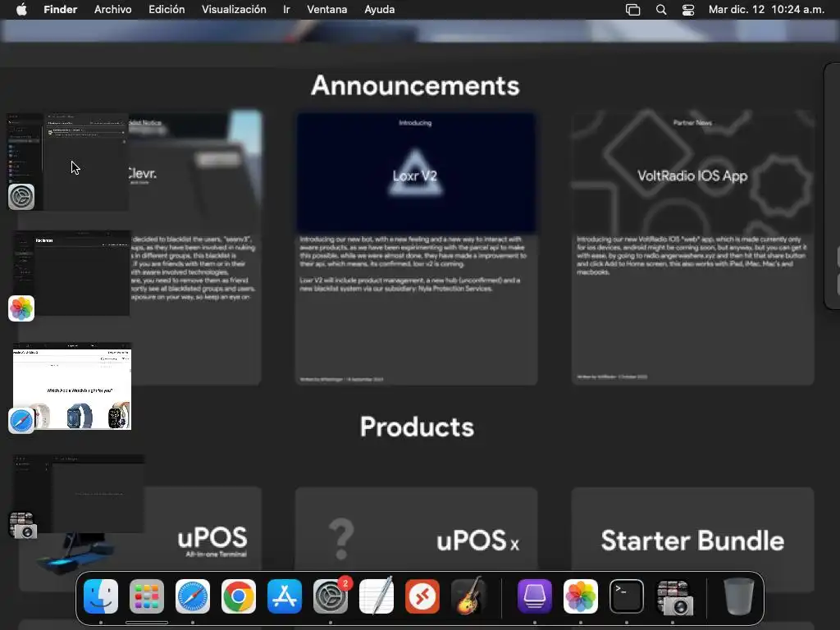Open Control Center in menu bar
The image size is (840, 630).
pyautogui.click(x=688, y=10)
